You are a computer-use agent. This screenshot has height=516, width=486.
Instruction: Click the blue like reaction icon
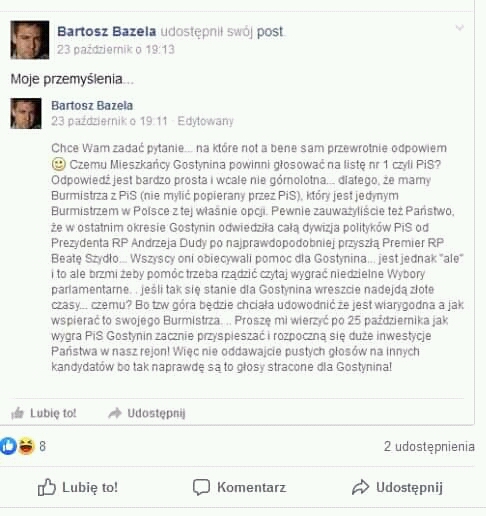[8, 446]
